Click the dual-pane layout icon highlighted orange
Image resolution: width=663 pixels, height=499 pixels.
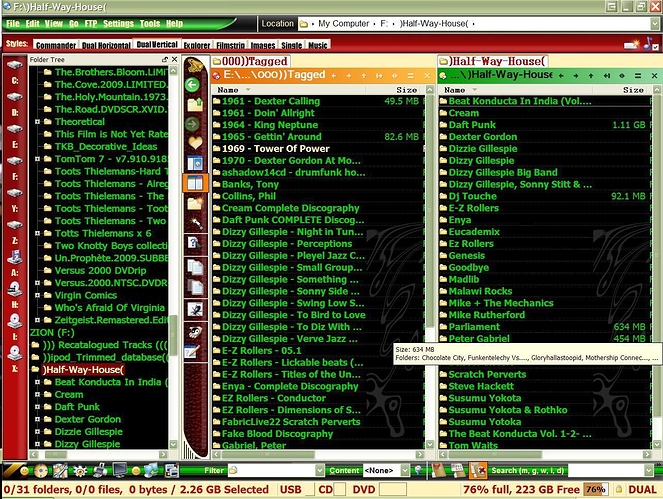[195, 183]
